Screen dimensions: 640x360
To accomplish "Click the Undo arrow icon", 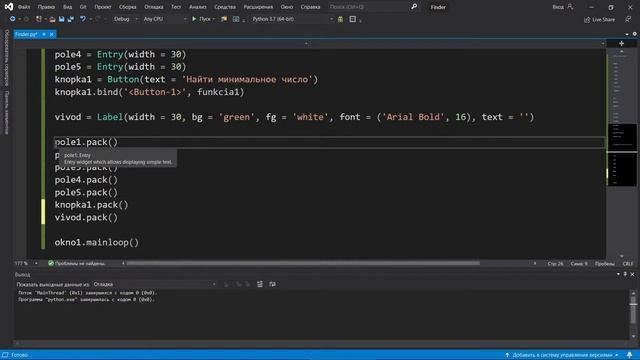I will tap(83, 19).
